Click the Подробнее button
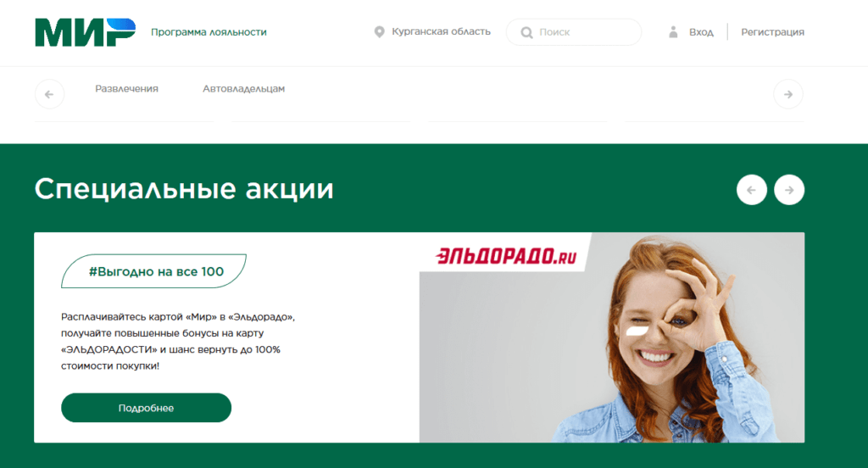868x468 pixels. click(x=146, y=408)
